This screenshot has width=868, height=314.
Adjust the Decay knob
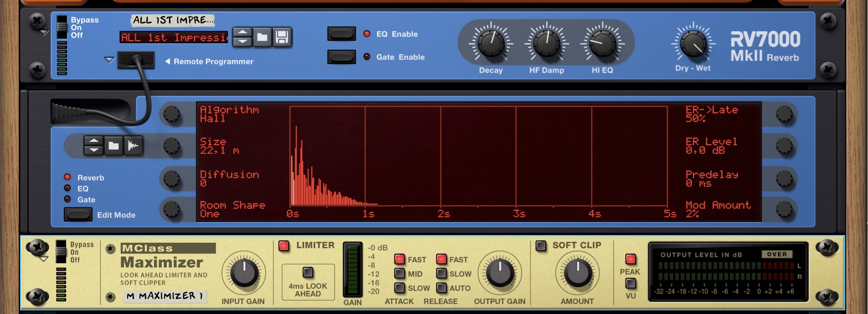[x=491, y=43]
